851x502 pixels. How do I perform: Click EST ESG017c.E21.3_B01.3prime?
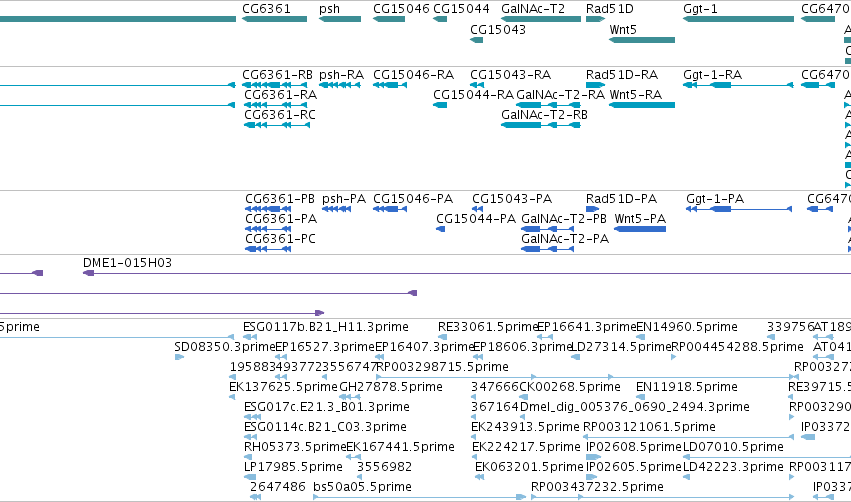[x=253, y=417]
